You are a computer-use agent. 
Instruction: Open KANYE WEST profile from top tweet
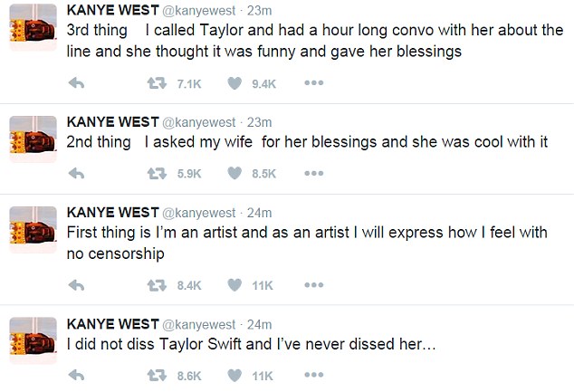[110, 10]
